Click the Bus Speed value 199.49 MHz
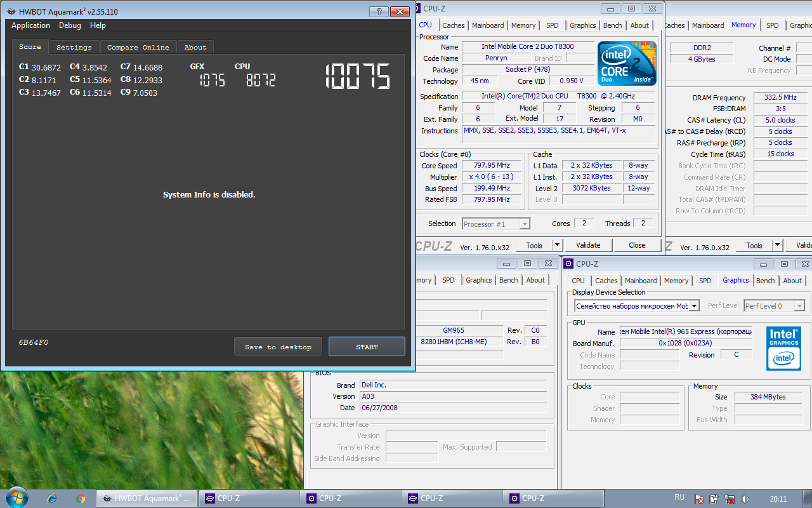Image resolution: width=812 pixels, height=508 pixels. [492, 188]
